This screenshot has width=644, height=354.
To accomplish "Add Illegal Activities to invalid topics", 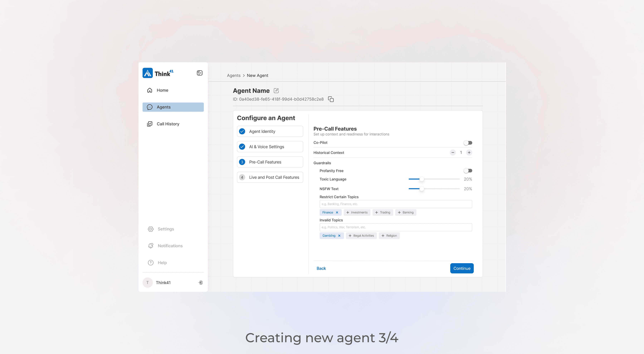I will click(361, 236).
